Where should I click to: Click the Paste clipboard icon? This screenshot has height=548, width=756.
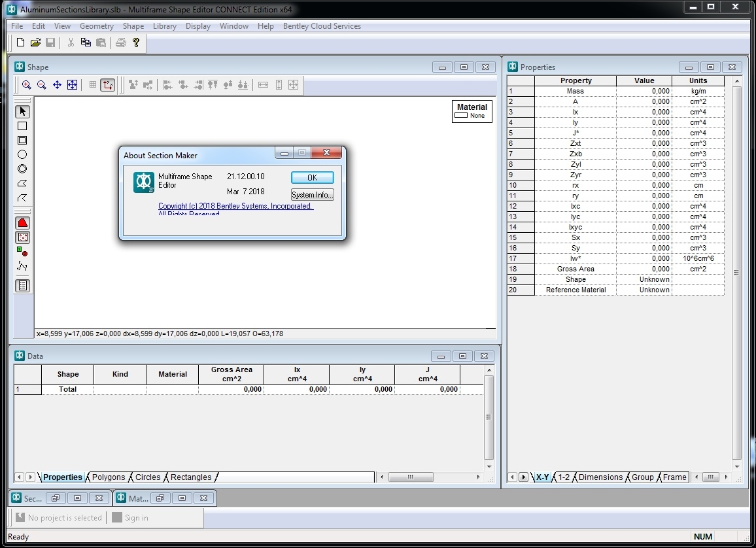(x=101, y=43)
